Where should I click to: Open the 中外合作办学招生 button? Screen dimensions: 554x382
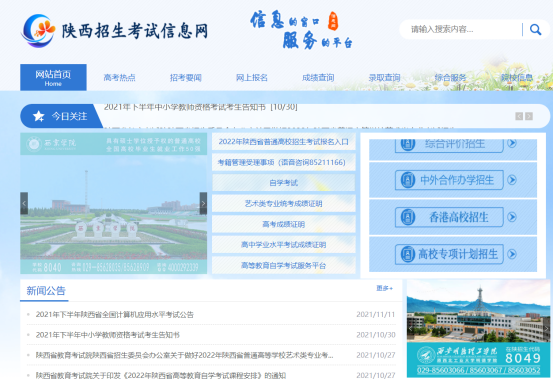click(x=449, y=180)
